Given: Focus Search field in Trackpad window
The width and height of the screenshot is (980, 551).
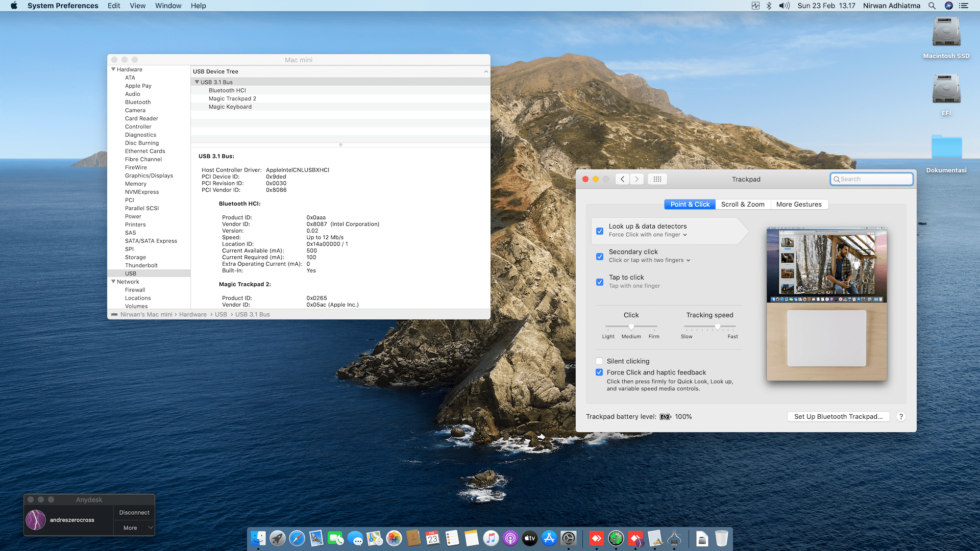Looking at the screenshot, I should 872,179.
